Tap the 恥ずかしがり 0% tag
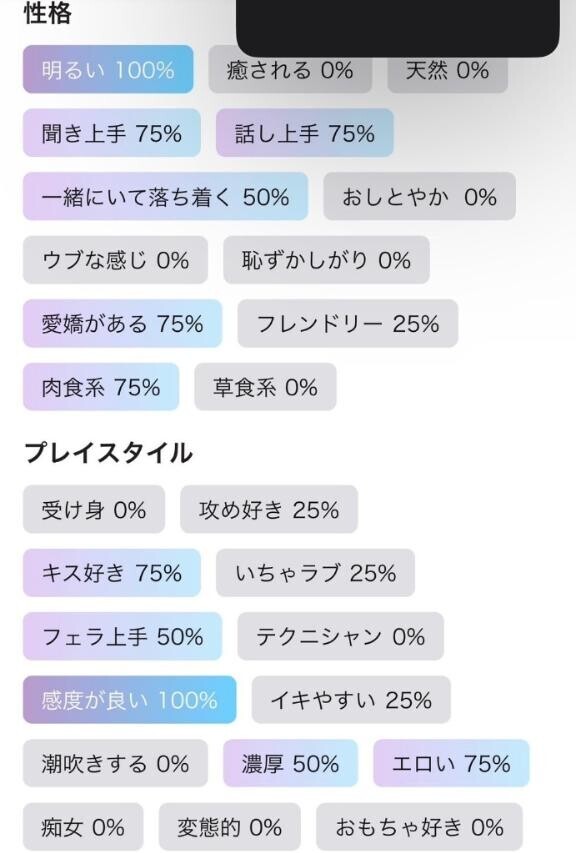 [x=326, y=260]
